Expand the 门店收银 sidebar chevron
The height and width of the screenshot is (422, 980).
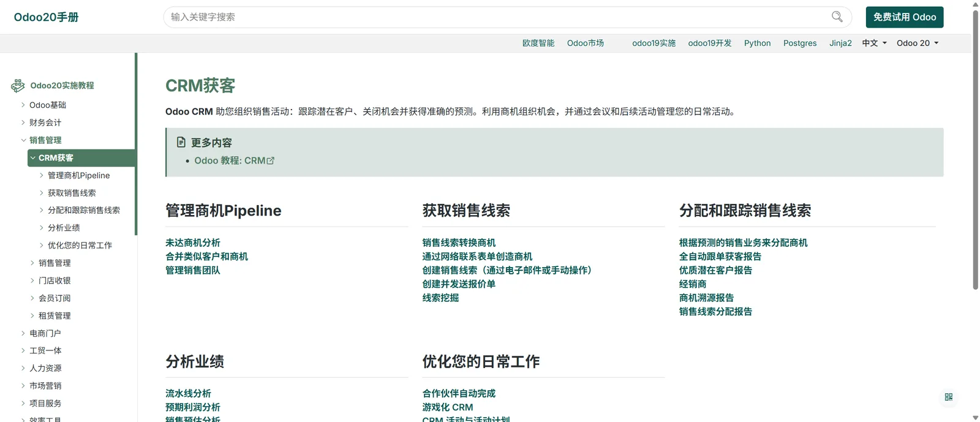coord(32,281)
